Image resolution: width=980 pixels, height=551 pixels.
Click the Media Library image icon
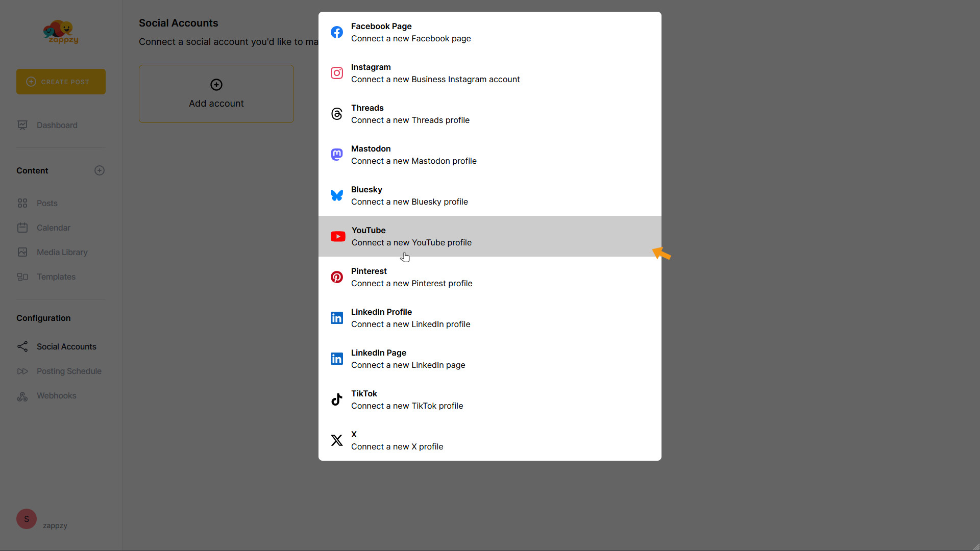tap(22, 252)
